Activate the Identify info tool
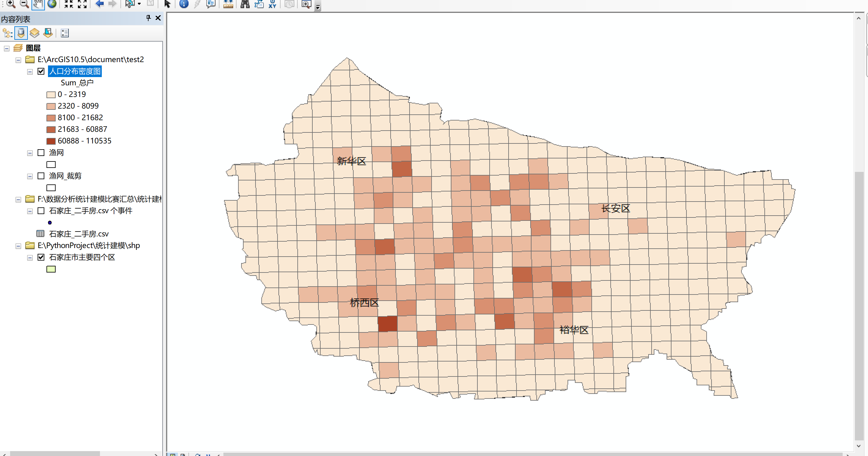Viewport: 868px width, 456px height. pos(184,4)
